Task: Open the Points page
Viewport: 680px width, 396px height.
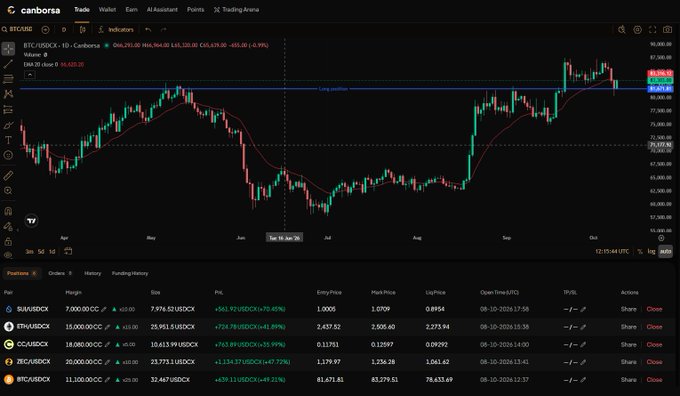Action: pyautogui.click(x=196, y=10)
